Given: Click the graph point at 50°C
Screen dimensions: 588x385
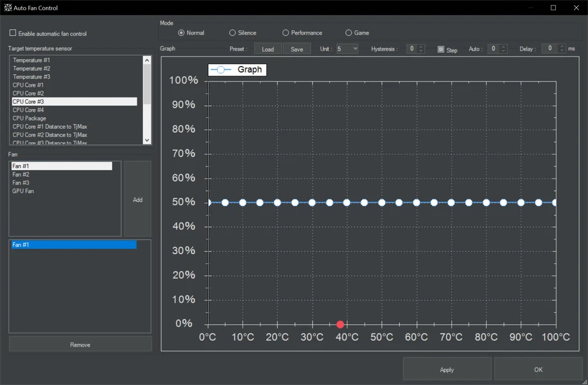Looking at the screenshot, I should [x=381, y=202].
